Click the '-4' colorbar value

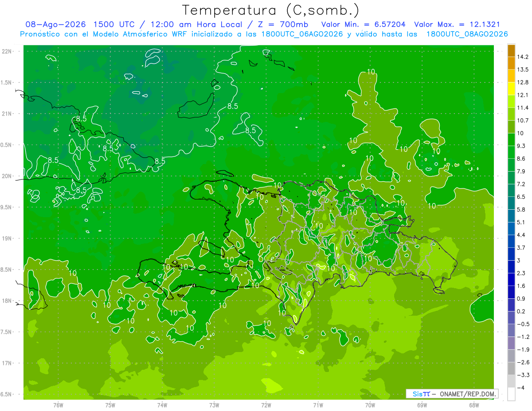click(x=520, y=388)
